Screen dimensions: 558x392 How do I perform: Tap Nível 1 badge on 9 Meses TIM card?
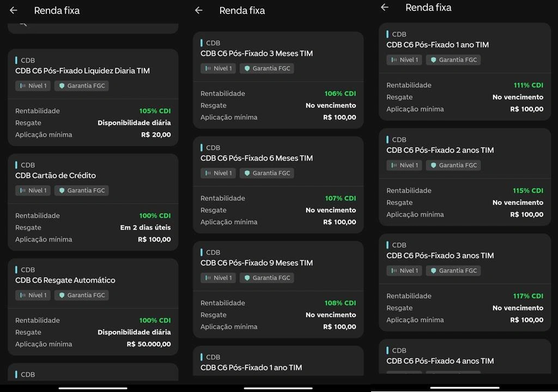[x=218, y=278]
